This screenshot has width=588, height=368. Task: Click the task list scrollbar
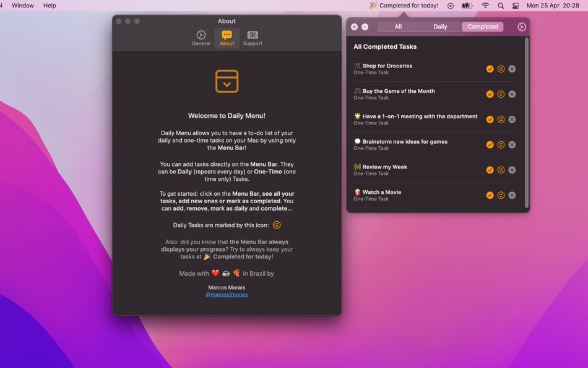coord(527,123)
